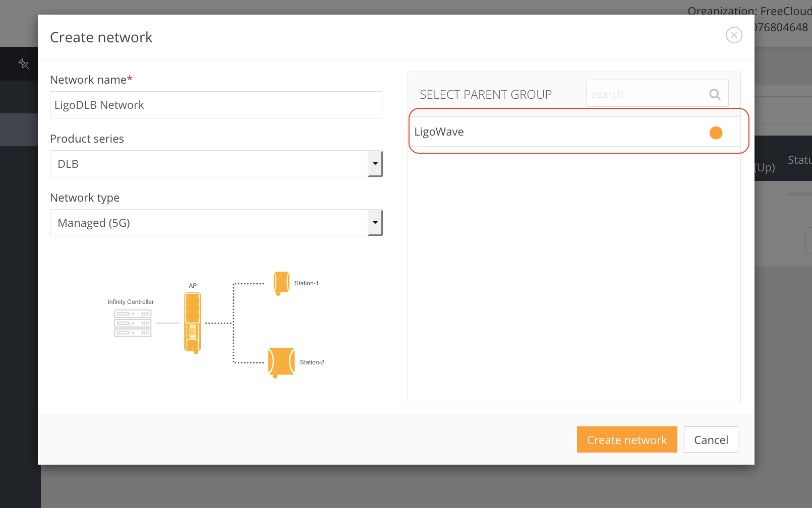The height and width of the screenshot is (508, 812).
Task: Click the Create network button
Action: click(626, 439)
